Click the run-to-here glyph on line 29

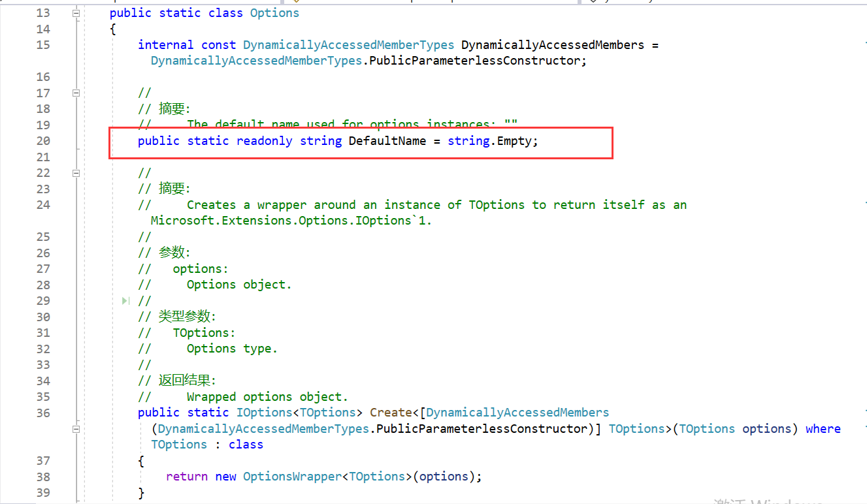(x=125, y=300)
